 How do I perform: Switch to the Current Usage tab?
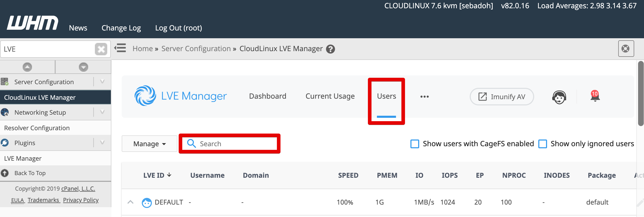(330, 96)
